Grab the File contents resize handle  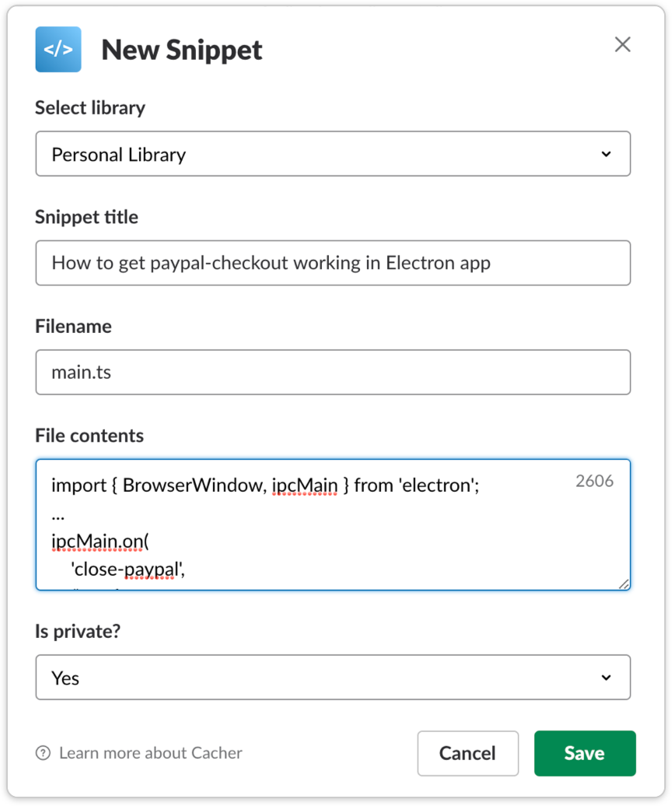tap(623, 583)
